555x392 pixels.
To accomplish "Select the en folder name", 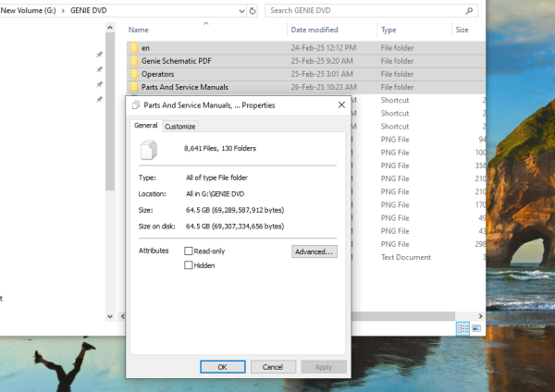I will click(x=145, y=48).
